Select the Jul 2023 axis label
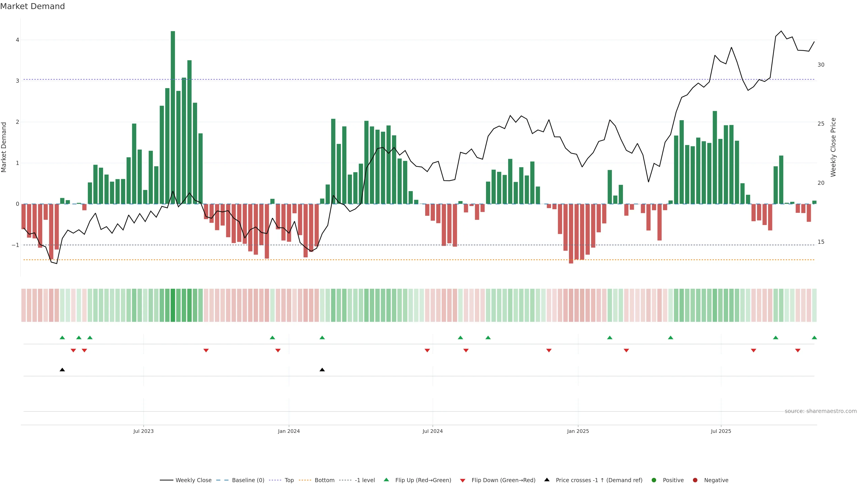 click(x=144, y=432)
